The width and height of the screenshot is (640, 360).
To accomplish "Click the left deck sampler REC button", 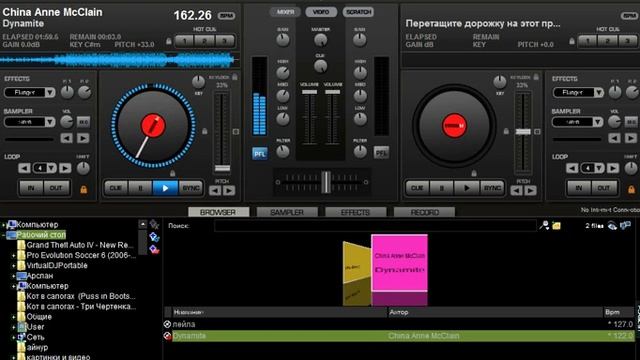I will pos(83,122).
